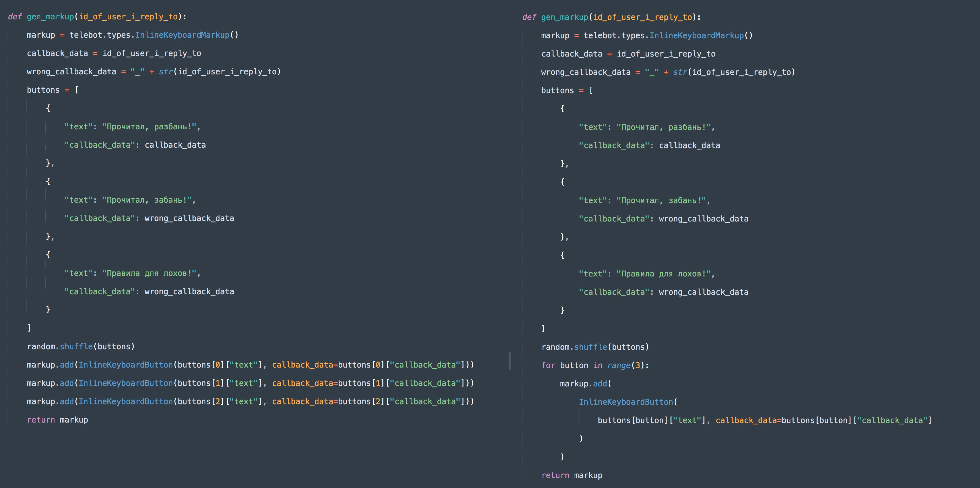The height and width of the screenshot is (488, 980).
Task: Click buttons[button]["text"] in the right pane
Action: [652, 420]
